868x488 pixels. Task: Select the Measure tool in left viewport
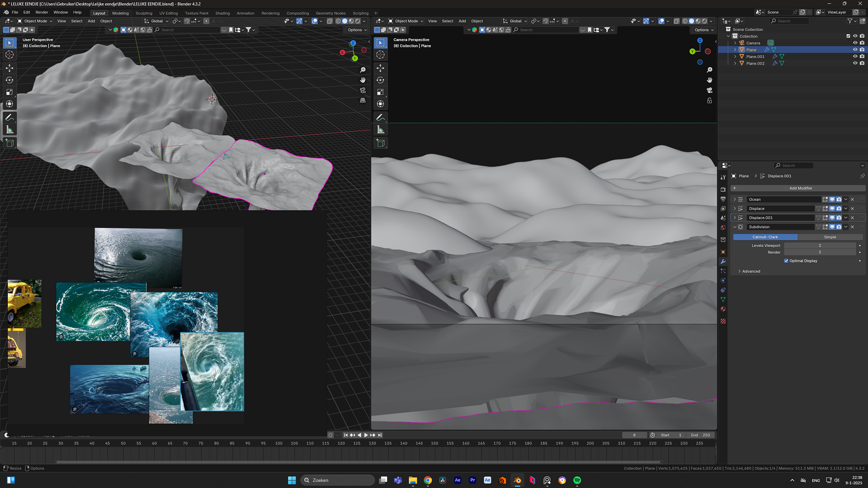(x=9, y=130)
